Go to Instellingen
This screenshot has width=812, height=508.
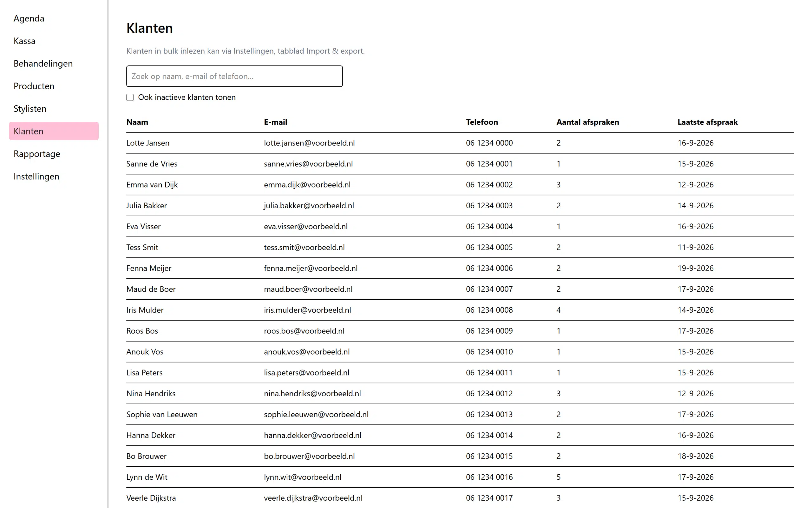(x=54, y=176)
